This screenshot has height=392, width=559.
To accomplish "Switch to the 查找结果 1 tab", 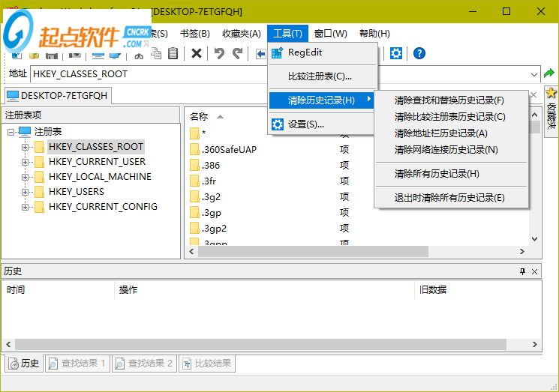I will [x=77, y=364].
